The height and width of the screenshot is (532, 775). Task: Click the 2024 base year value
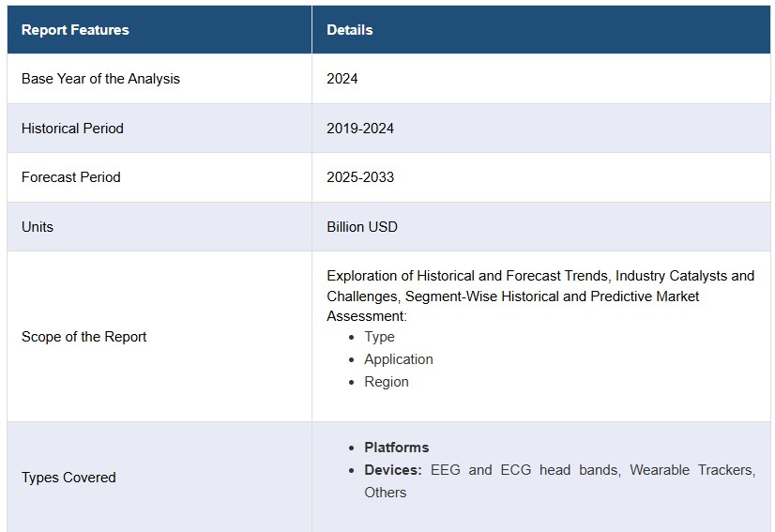tap(342, 79)
